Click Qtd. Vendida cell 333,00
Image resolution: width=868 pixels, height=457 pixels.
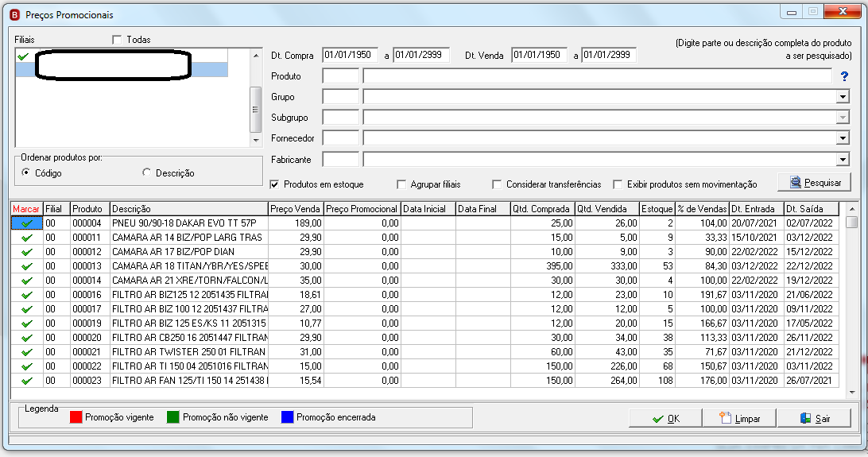(607, 266)
